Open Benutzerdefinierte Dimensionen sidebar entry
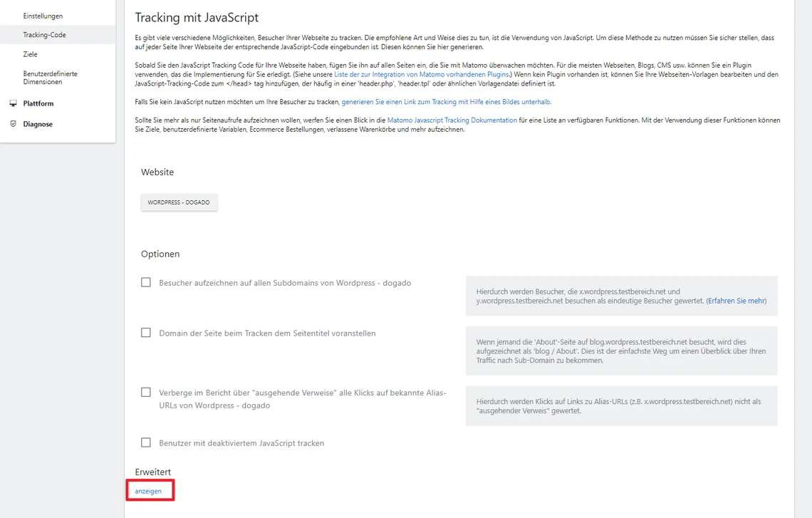This screenshot has height=518, width=812. tap(50, 78)
